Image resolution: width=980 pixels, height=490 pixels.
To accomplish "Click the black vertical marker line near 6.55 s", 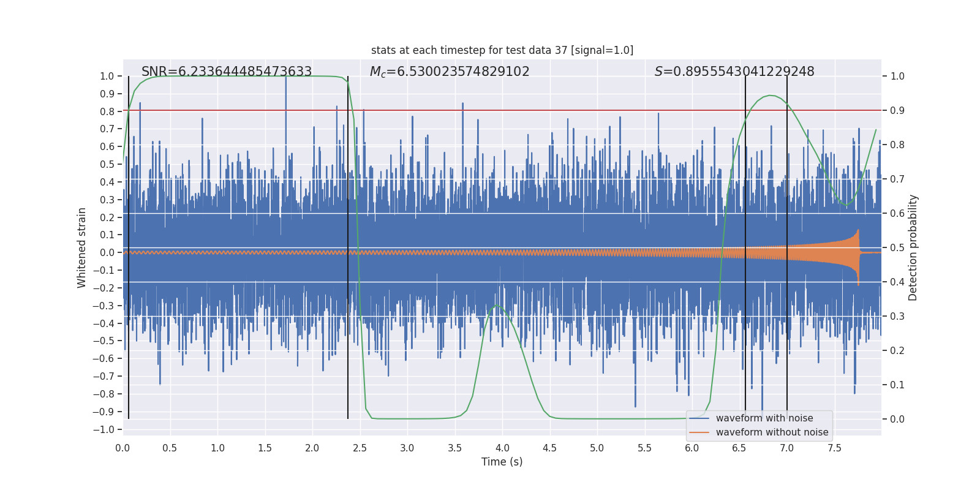I will 745,247.
